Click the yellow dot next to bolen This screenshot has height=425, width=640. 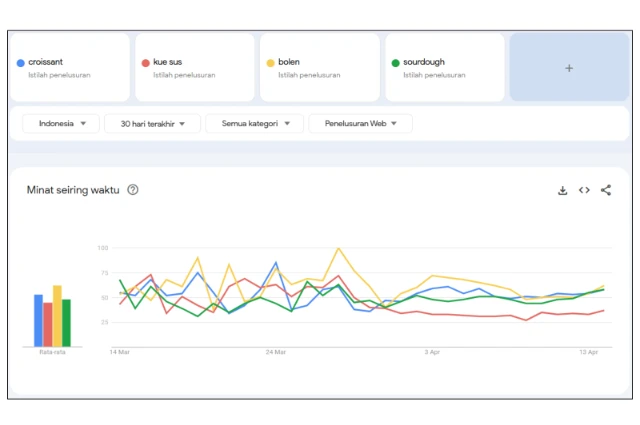coord(271,63)
